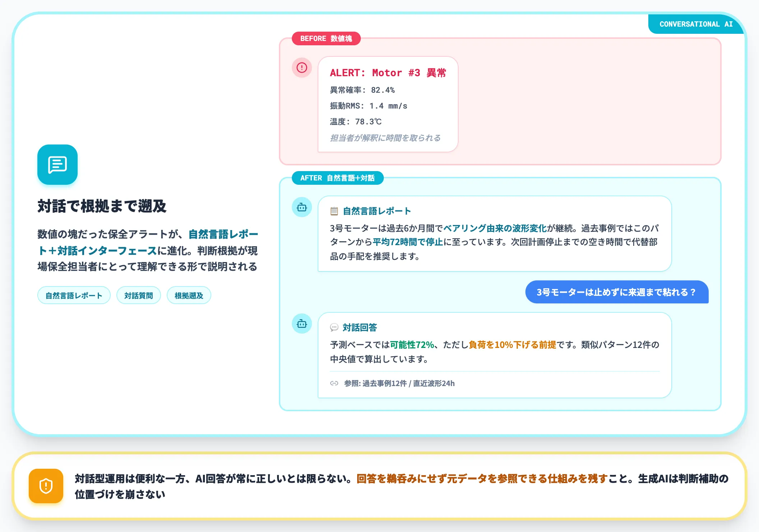Image resolution: width=759 pixels, height=532 pixels.
Task: Click the 自然言語レポート heading in the bubble
Action: (377, 211)
